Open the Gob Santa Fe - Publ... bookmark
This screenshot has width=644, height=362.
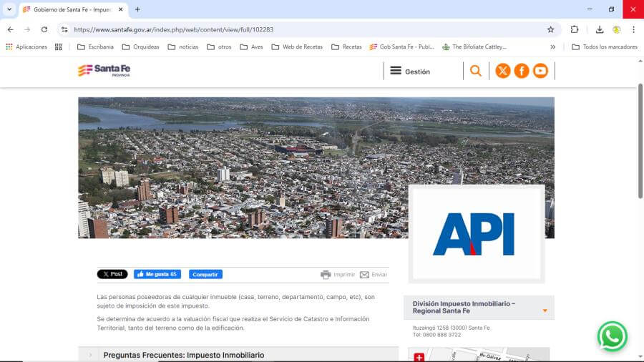[401, 47]
